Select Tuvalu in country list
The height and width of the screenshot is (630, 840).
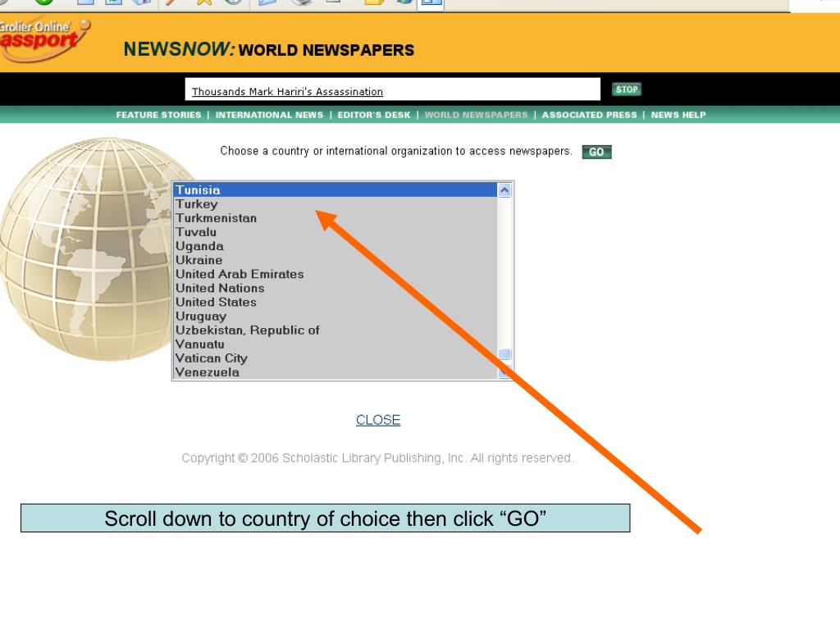(x=336, y=232)
